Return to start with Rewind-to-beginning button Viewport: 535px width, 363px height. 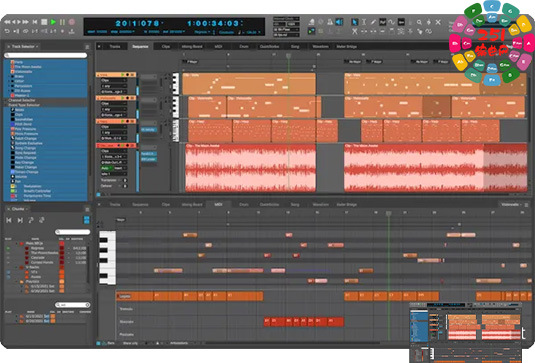[x=35, y=22]
